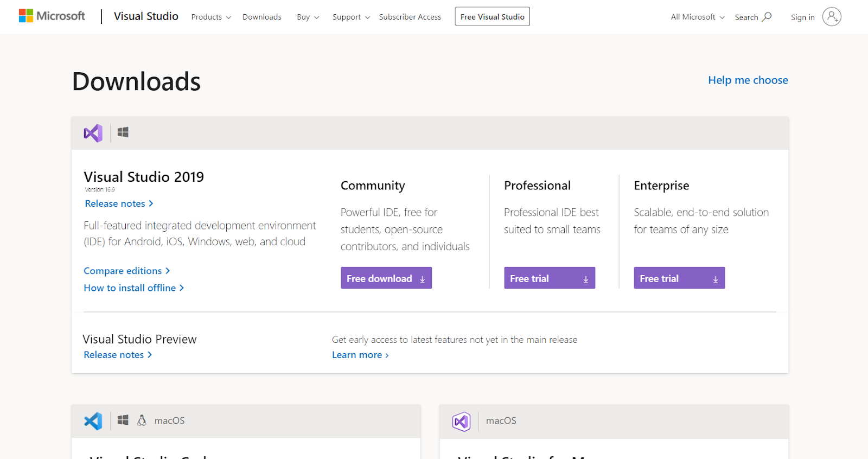Open the Downloads nav item
This screenshot has height=459, width=868.
[262, 17]
